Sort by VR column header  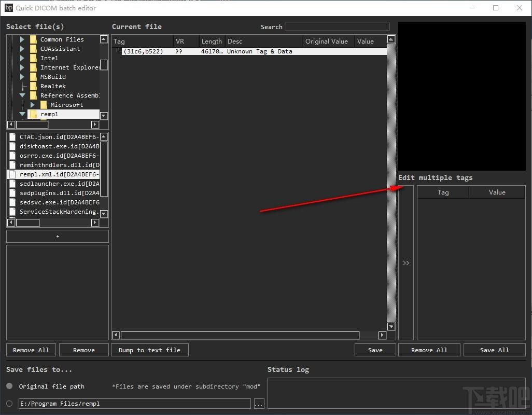(x=186, y=41)
